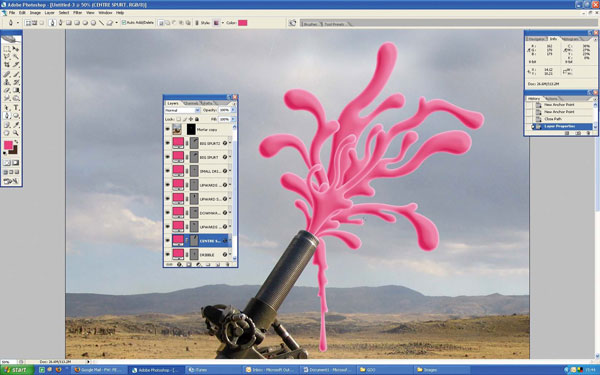Viewport: 600px width, 375px height.
Task: Open the Opacity slider arrow
Action: [x=233, y=110]
